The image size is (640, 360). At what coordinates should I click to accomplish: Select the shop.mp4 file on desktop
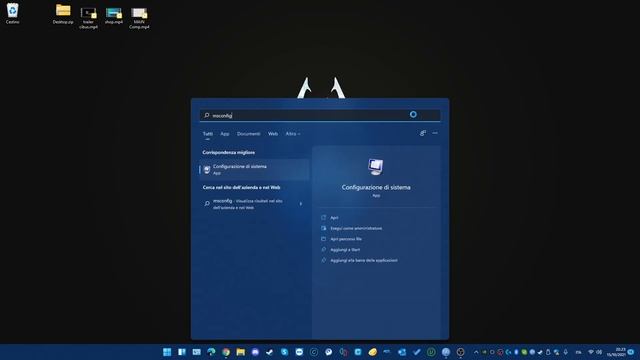pos(113,16)
